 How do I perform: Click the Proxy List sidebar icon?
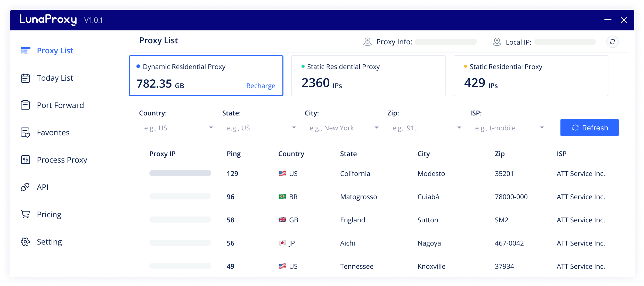coord(26,51)
